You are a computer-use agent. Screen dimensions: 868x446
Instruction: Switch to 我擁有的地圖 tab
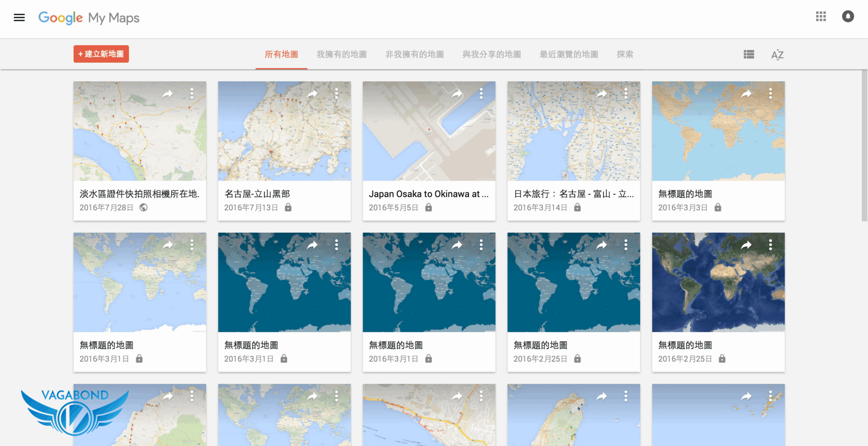(342, 54)
